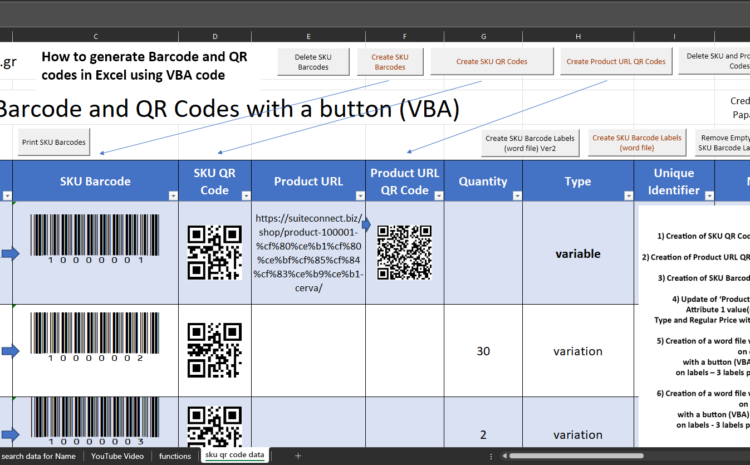Screen dimensions: 750x465
Task: Select the Type header cell
Action: point(578,181)
